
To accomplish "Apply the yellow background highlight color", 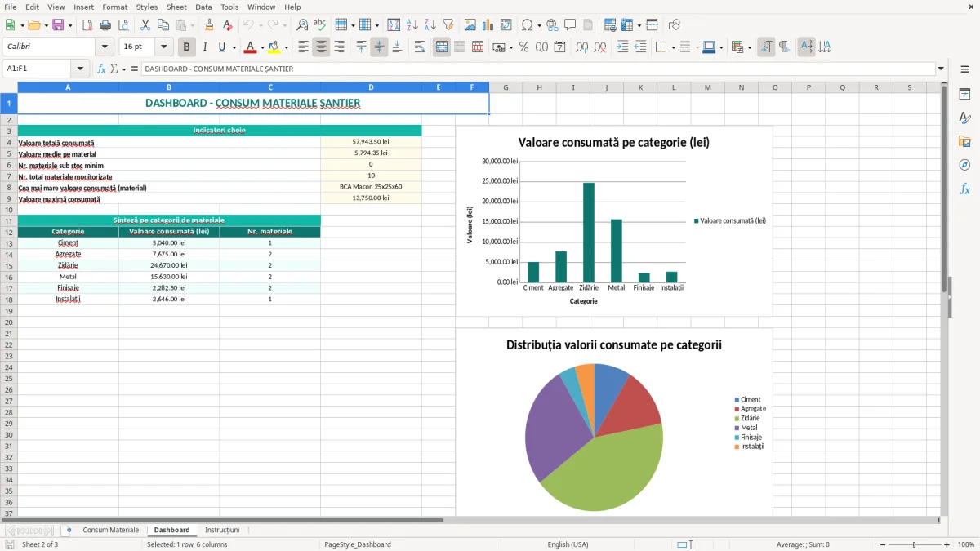I will click(276, 47).
